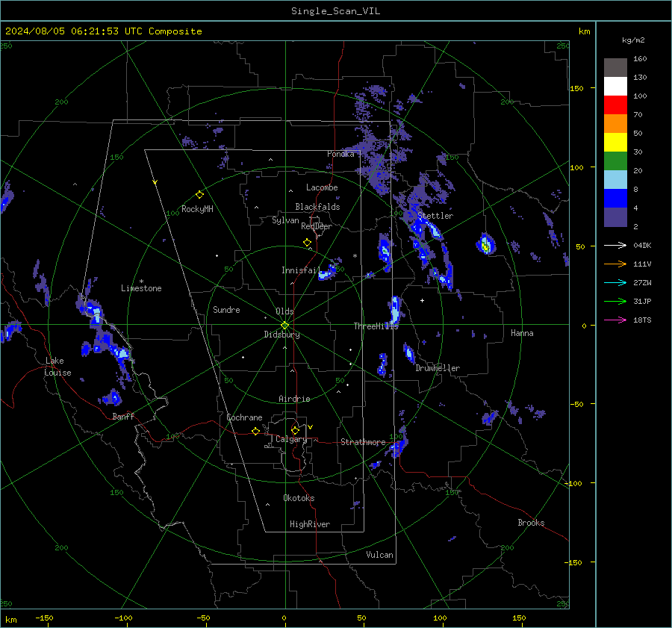Click the 31JP legend label
Screen dimensions: 672x628
642,302
